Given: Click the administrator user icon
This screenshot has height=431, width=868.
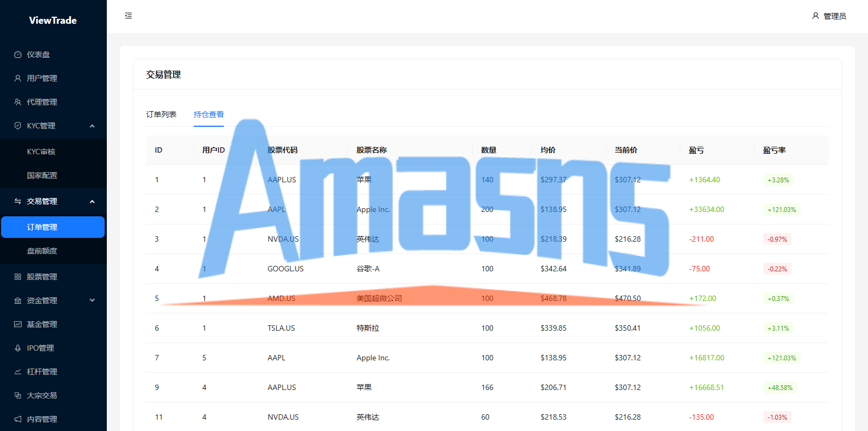Looking at the screenshot, I should pos(815,16).
